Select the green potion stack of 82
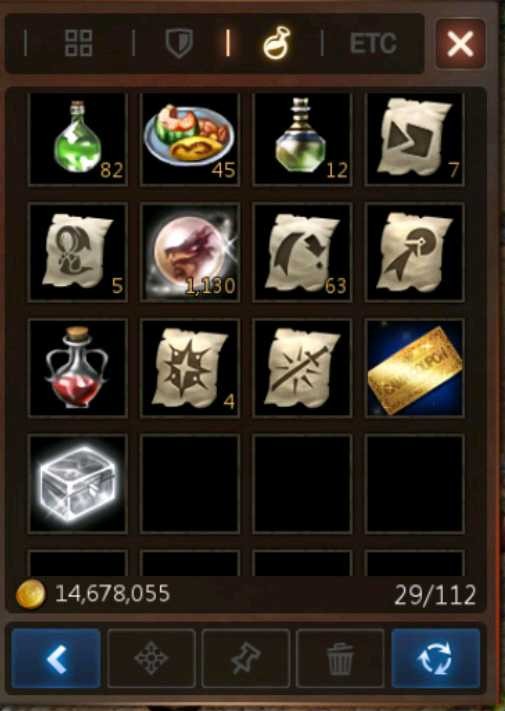This screenshot has height=711, width=505. click(78, 139)
